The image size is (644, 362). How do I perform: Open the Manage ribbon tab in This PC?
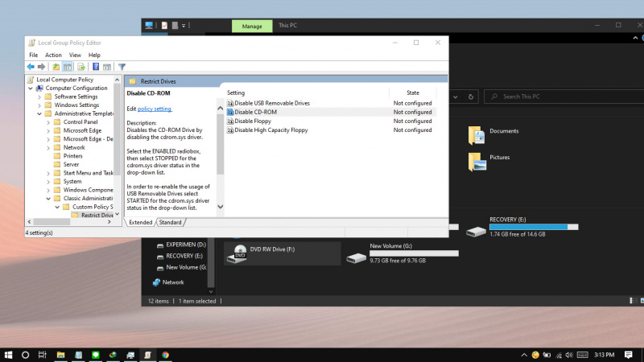coord(252,26)
